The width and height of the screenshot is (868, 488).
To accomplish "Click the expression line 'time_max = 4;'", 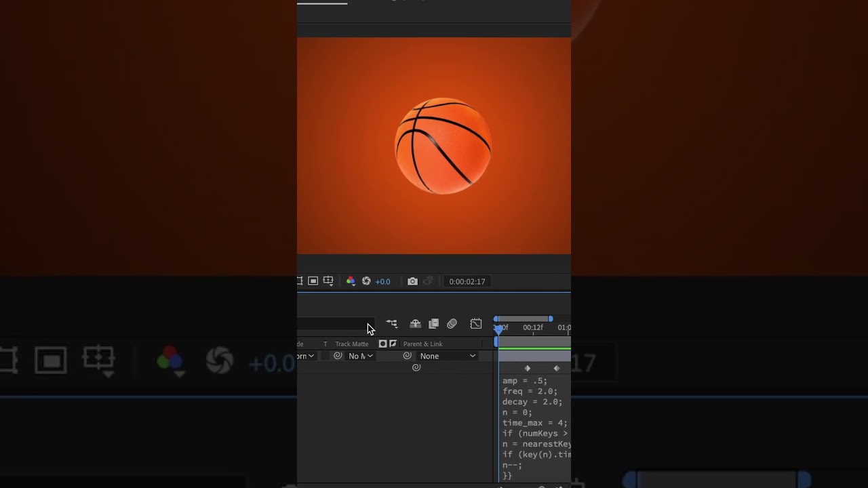I will click(535, 423).
